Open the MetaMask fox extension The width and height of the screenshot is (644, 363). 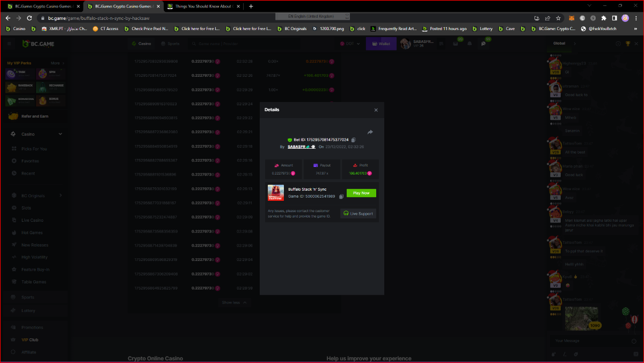(x=572, y=18)
